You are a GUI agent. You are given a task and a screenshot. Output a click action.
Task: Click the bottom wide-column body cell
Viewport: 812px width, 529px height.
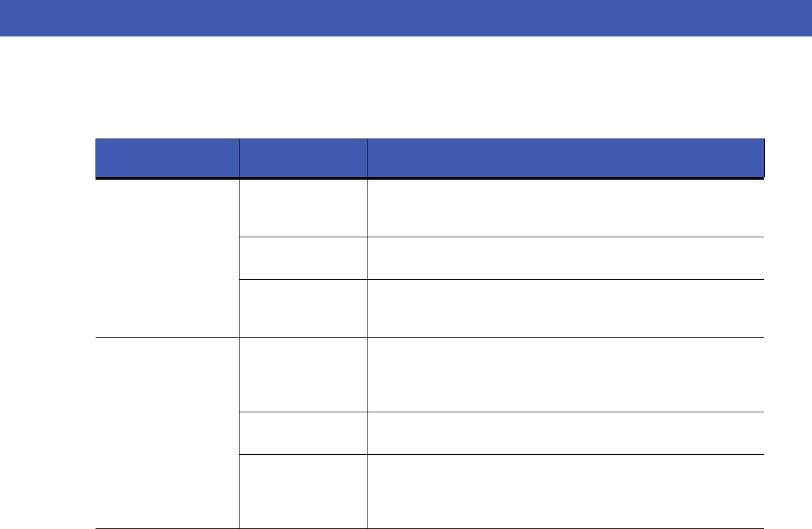coord(566,491)
